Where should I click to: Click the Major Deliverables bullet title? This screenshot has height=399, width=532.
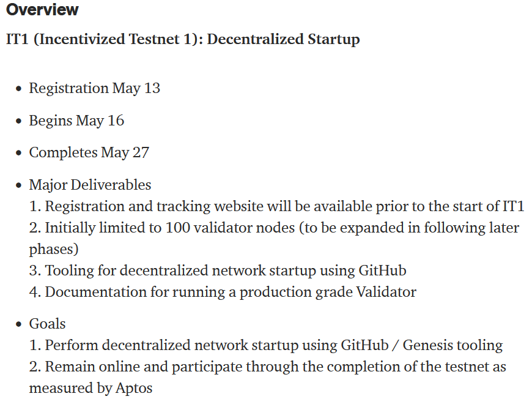pos(90,185)
